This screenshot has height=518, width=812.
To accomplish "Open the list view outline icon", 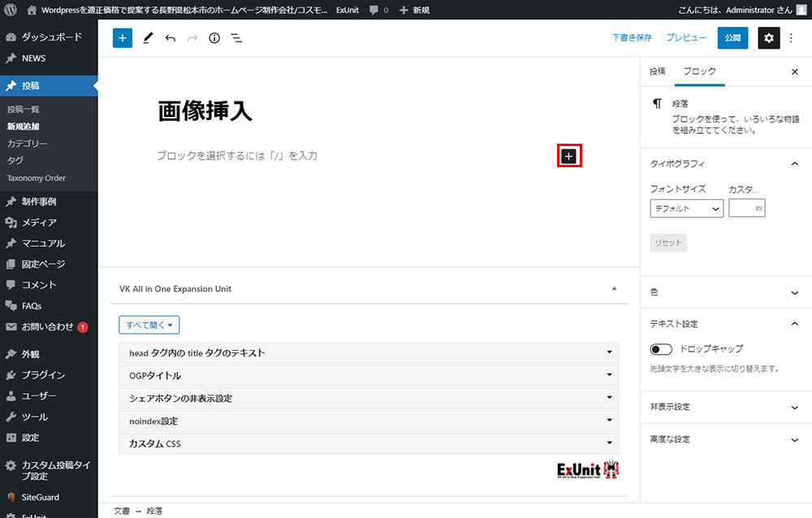I will tap(236, 38).
